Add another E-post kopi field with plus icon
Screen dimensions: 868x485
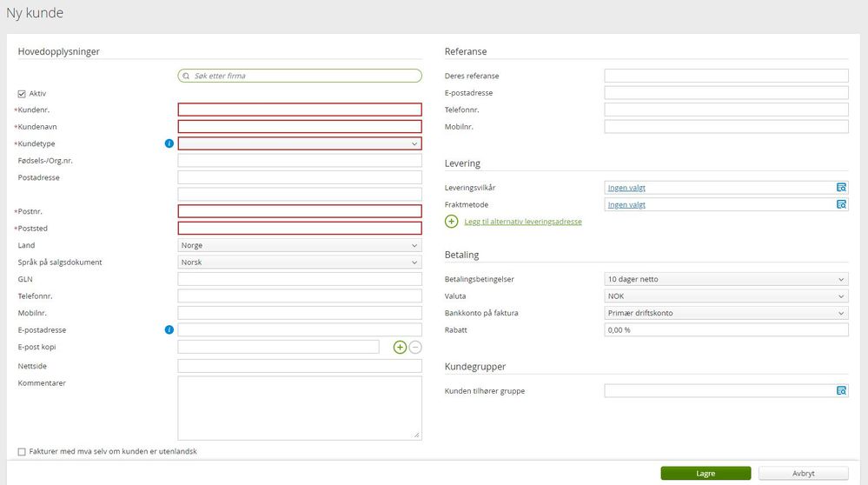pos(400,347)
